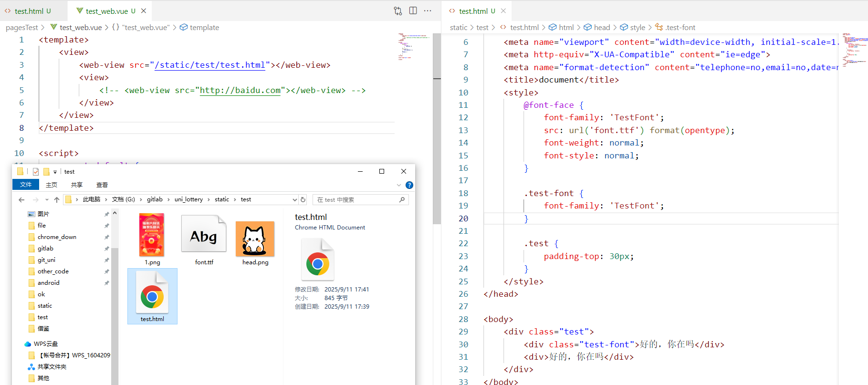Split the editor with the split icon
Image resolution: width=868 pixels, height=385 pixels.
point(413,11)
